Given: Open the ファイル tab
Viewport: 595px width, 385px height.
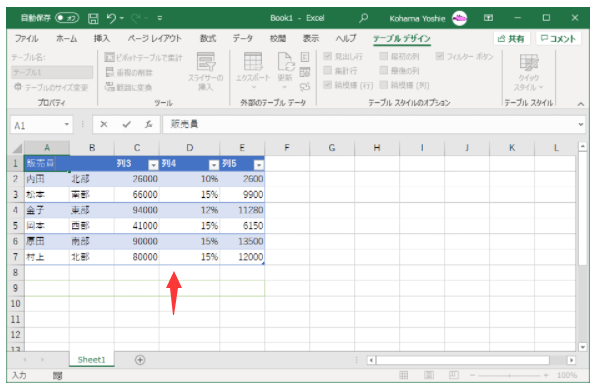Looking at the screenshot, I should pyautogui.click(x=27, y=39).
